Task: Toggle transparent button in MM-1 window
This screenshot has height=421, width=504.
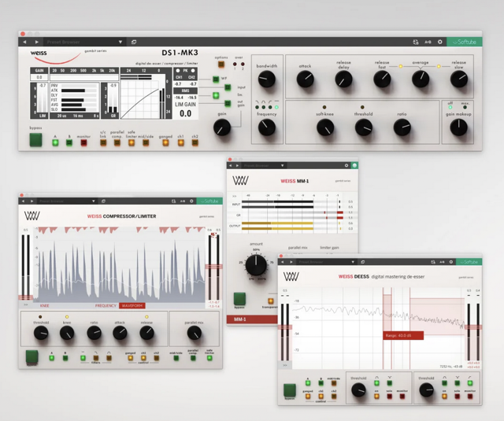Action: point(271,301)
